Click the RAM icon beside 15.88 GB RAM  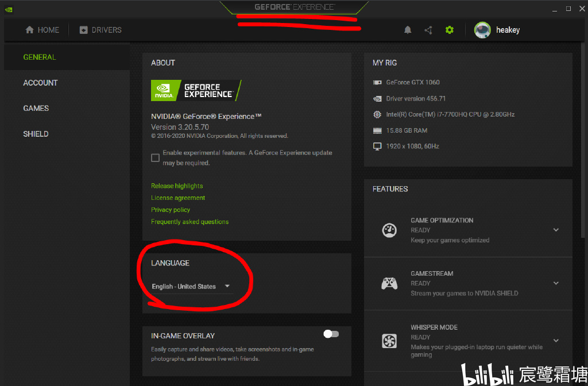pos(377,130)
